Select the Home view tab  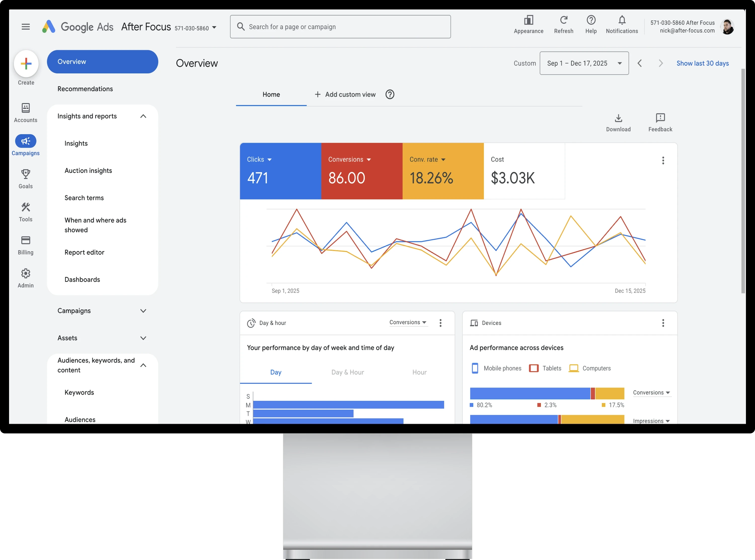(271, 95)
